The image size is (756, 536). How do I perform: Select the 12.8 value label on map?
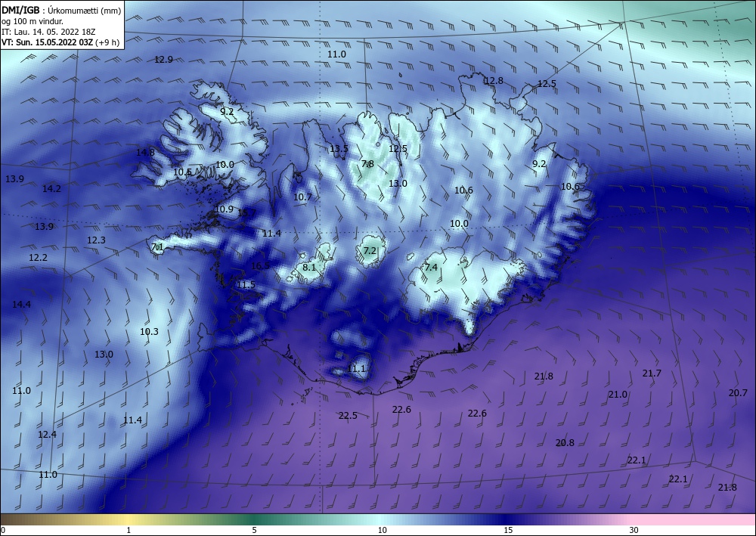(494, 80)
